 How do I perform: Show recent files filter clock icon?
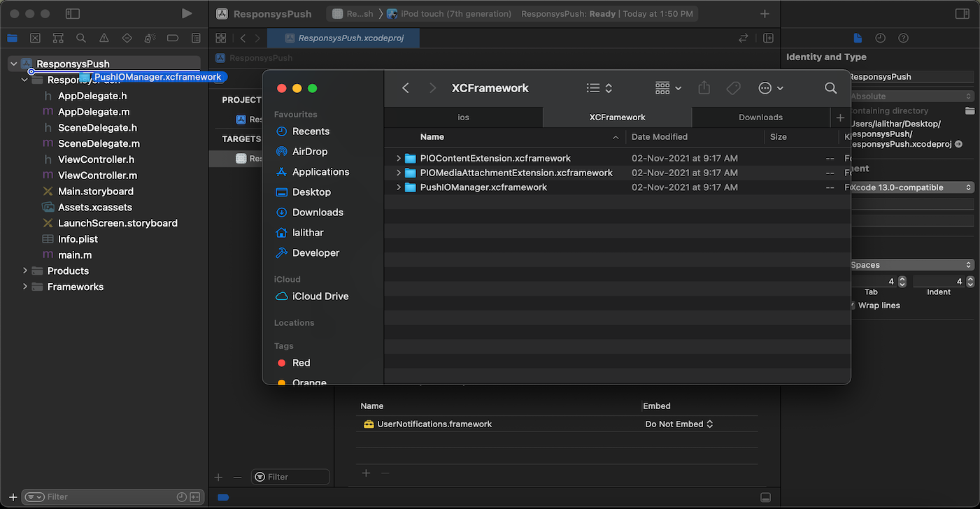[182, 497]
